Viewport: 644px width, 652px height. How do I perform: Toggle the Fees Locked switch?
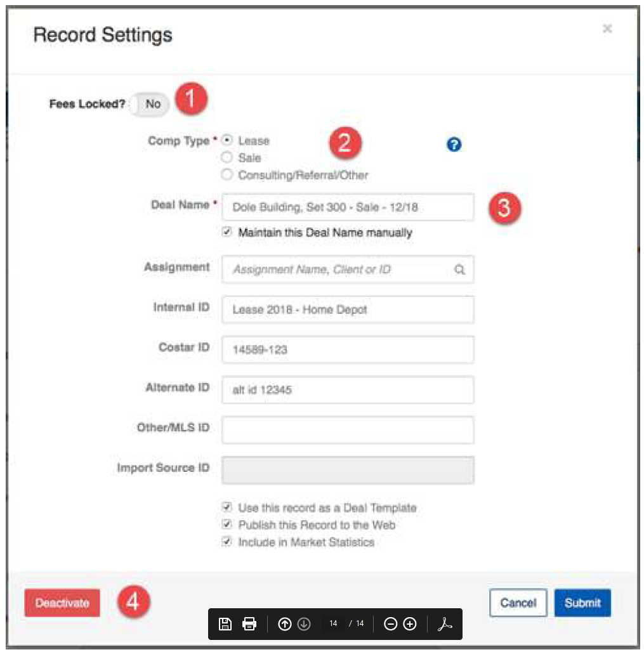coord(149,104)
